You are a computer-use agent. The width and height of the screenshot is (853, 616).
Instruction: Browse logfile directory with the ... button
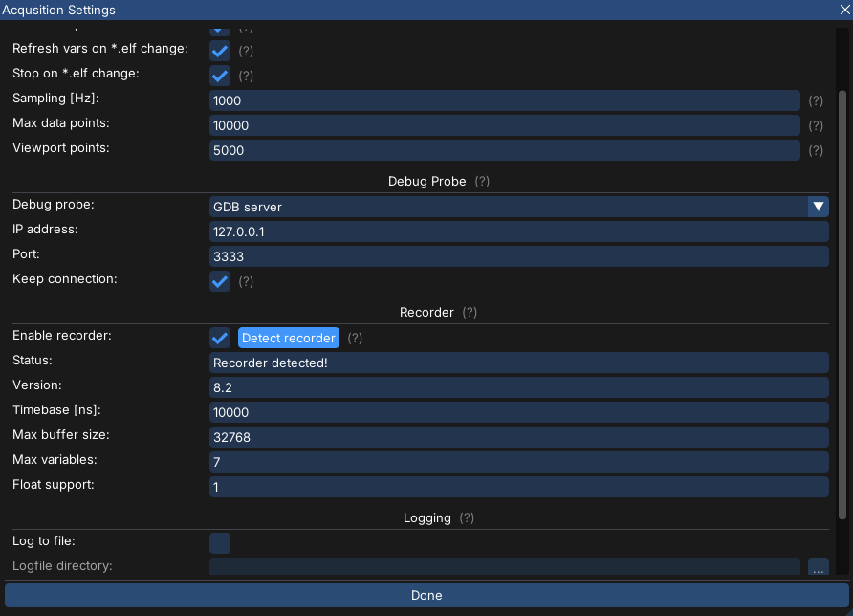(x=818, y=568)
